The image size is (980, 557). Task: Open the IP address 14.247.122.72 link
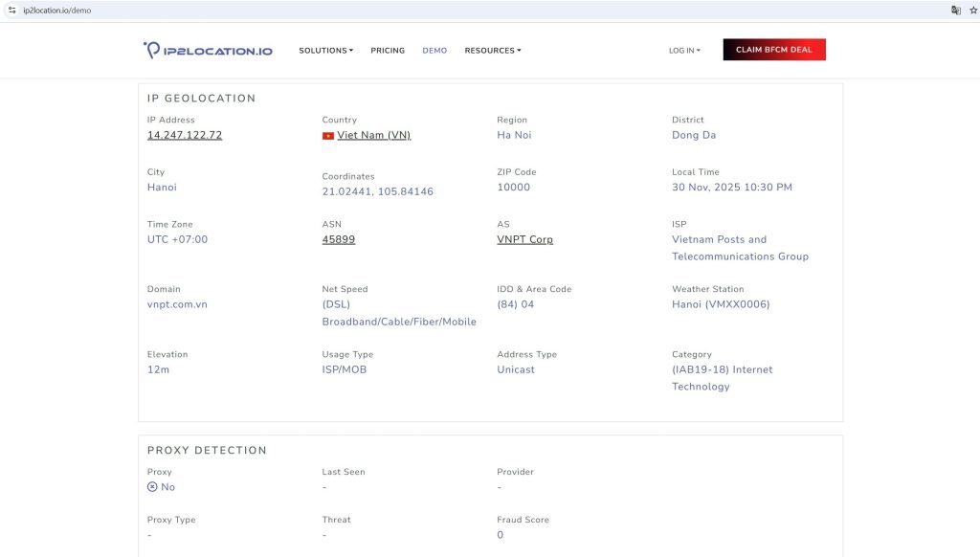point(185,135)
